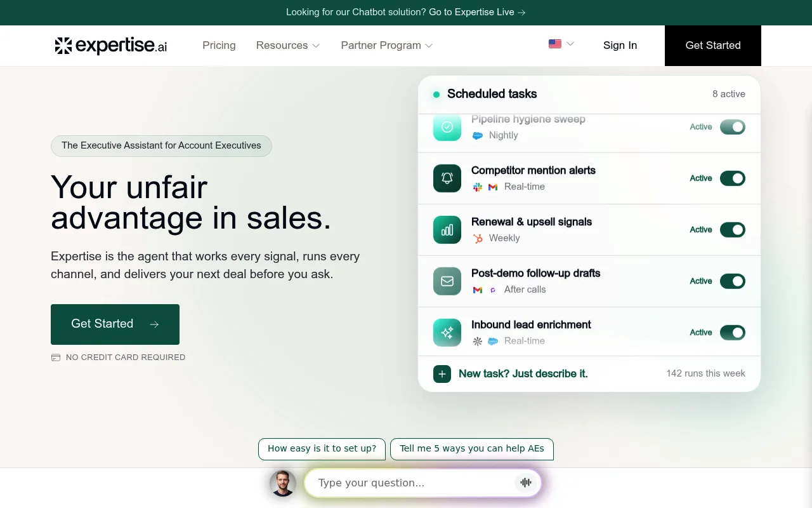
Task: Open the Pricing page
Action: tap(219, 45)
